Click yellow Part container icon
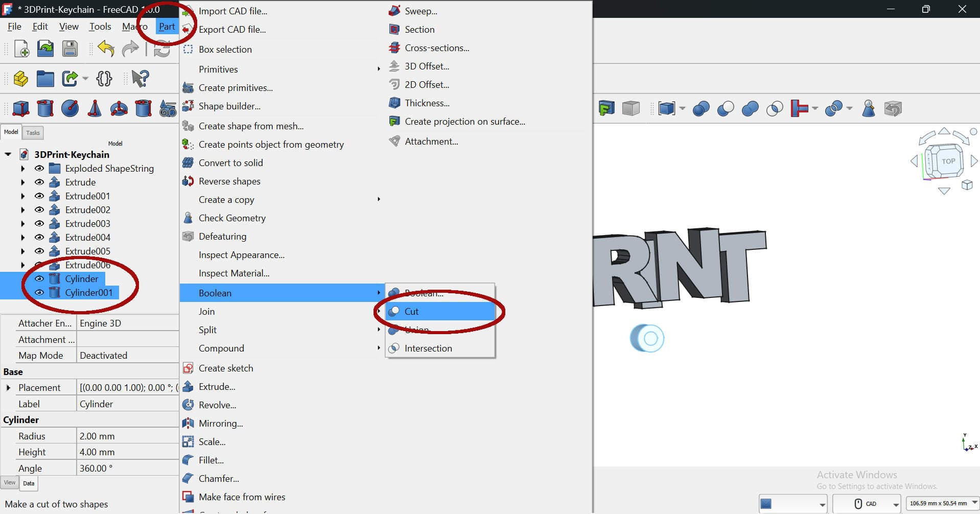 click(x=21, y=79)
